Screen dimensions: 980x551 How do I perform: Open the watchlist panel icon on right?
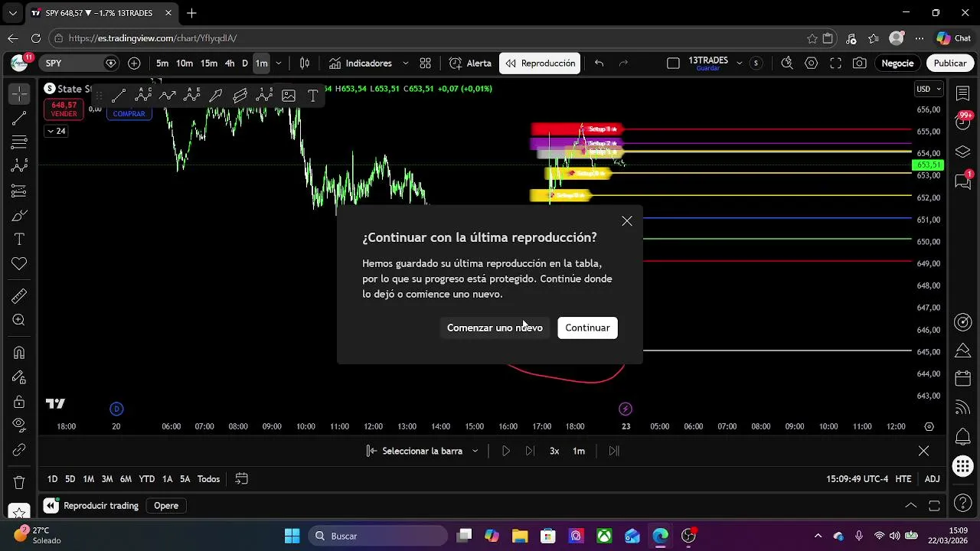click(x=963, y=94)
